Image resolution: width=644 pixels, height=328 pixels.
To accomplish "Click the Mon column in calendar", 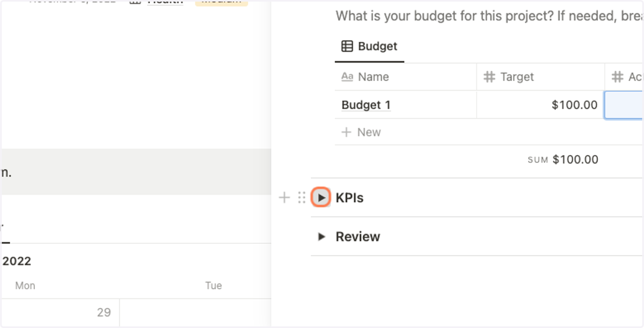I will pyautogui.click(x=25, y=286).
